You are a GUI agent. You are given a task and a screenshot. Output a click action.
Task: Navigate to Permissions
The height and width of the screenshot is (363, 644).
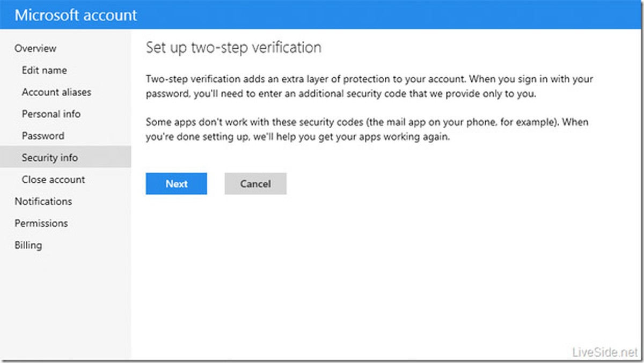[x=41, y=224]
